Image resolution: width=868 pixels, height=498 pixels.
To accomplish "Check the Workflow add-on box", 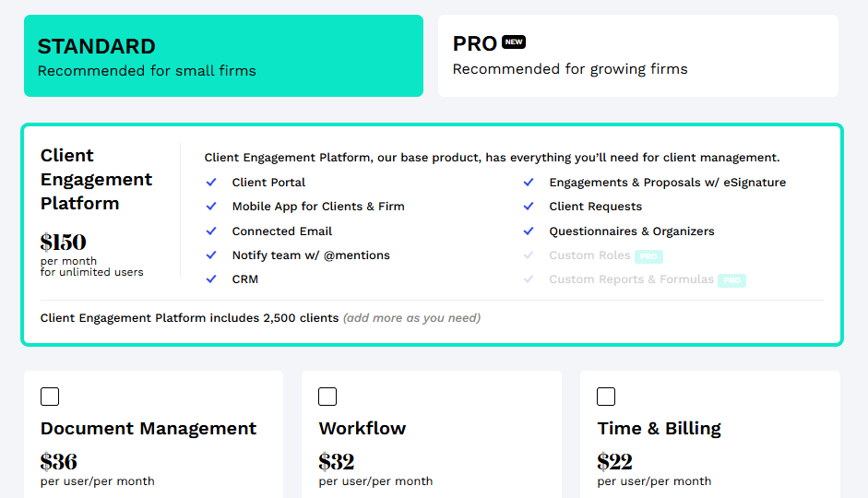I will click(x=327, y=397).
